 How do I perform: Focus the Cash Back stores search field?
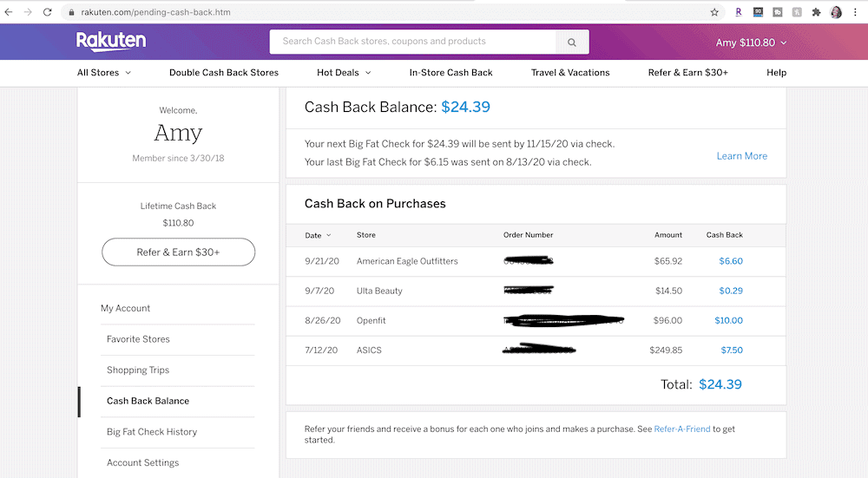tap(412, 42)
